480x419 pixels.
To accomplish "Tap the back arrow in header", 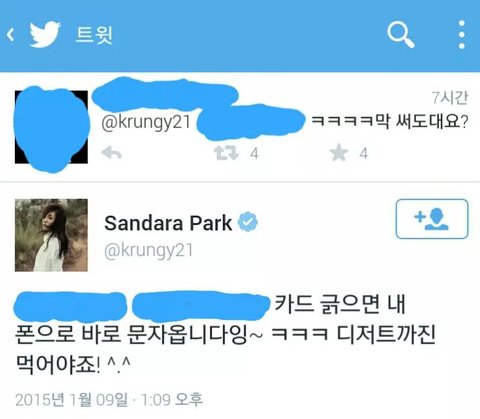I will [x=10, y=35].
